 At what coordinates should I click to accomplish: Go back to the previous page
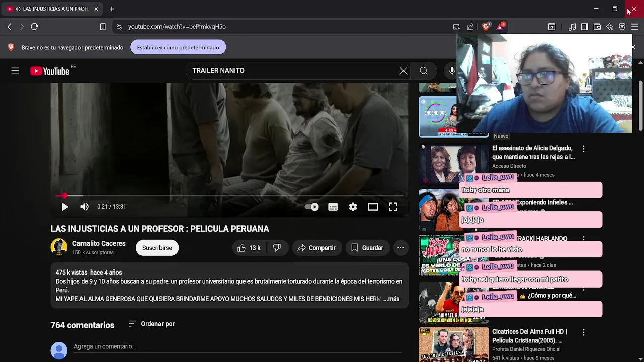[9, 27]
